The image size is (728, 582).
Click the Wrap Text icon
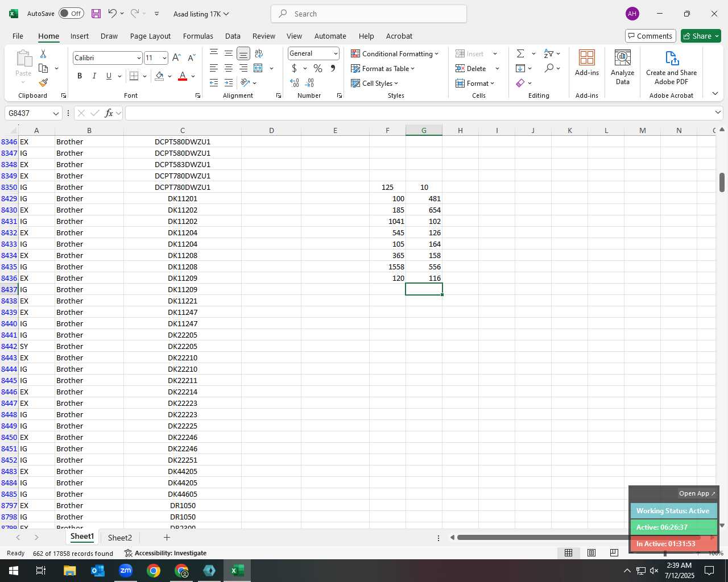click(259, 53)
